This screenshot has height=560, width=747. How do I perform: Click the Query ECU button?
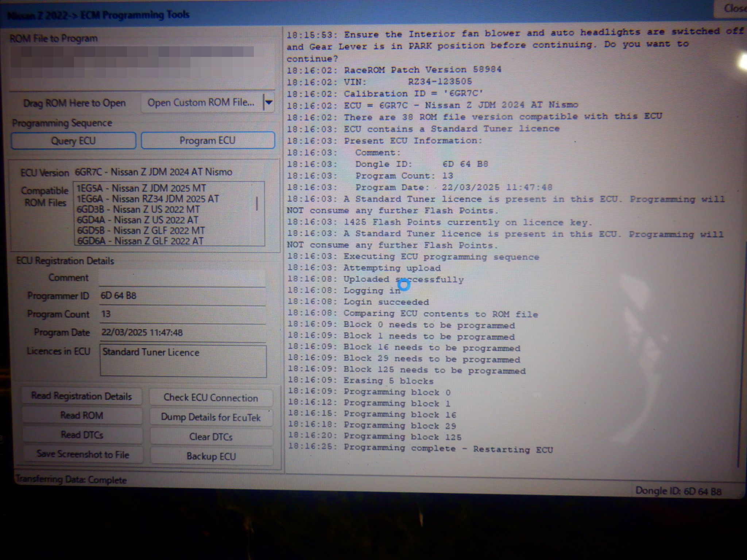(73, 141)
